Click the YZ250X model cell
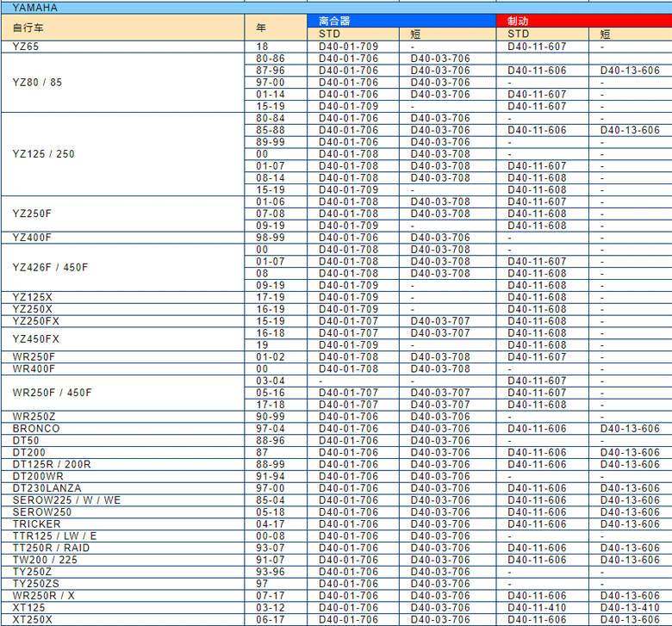This screenshot has height=626, width=672. click(122, 309)
